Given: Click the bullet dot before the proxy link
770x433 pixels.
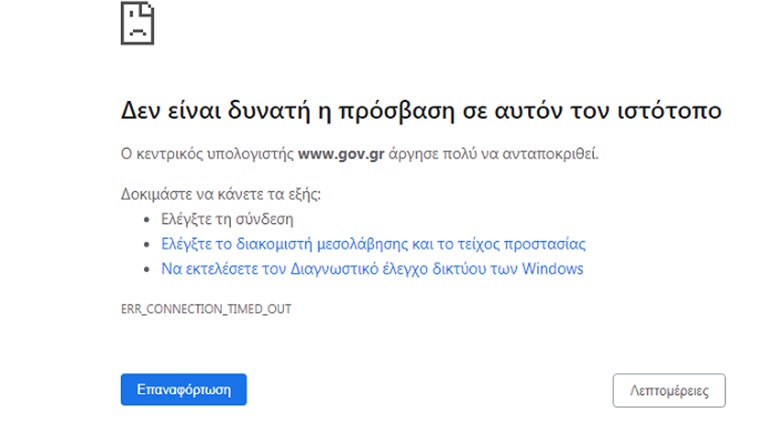Looking at the screenshot, I should [150, 244].
